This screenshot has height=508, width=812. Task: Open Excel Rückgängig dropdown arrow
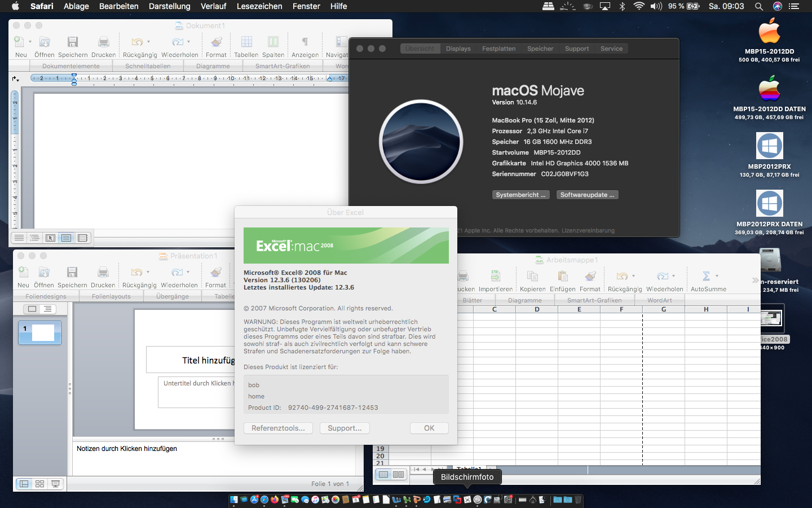[633, 276]
